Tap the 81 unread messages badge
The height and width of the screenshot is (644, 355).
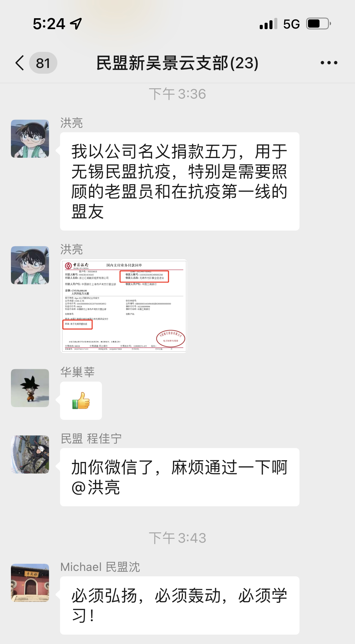(43, 63)
